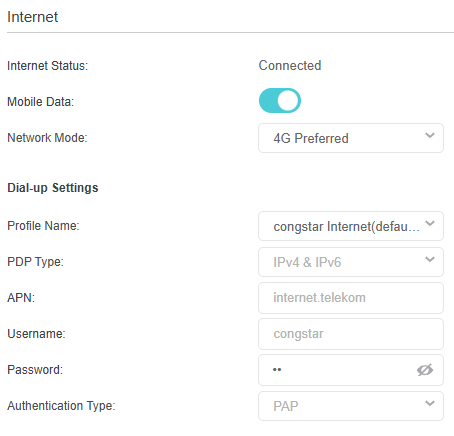Image resolution: width=454 pixels, height=436 pixels.
Task: Click inside the Password dots field
Action: pos(337,370)
